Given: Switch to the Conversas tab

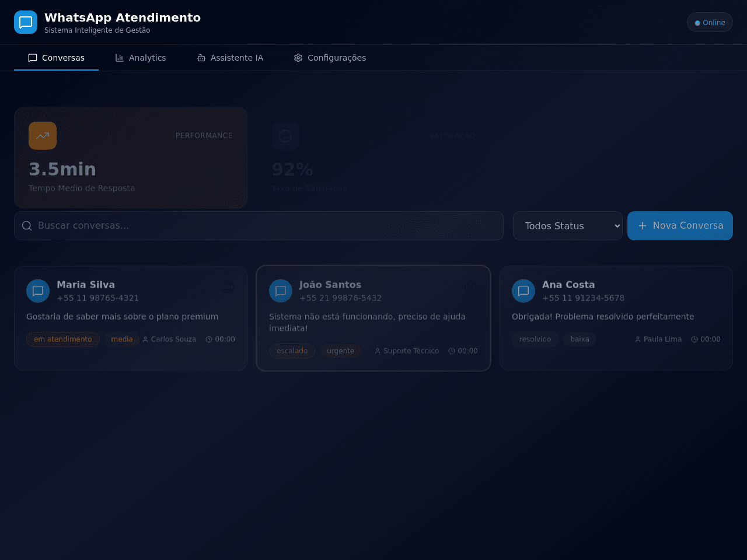Looking at the screenshot, I should pyautogui.click(x=57, y=58).
